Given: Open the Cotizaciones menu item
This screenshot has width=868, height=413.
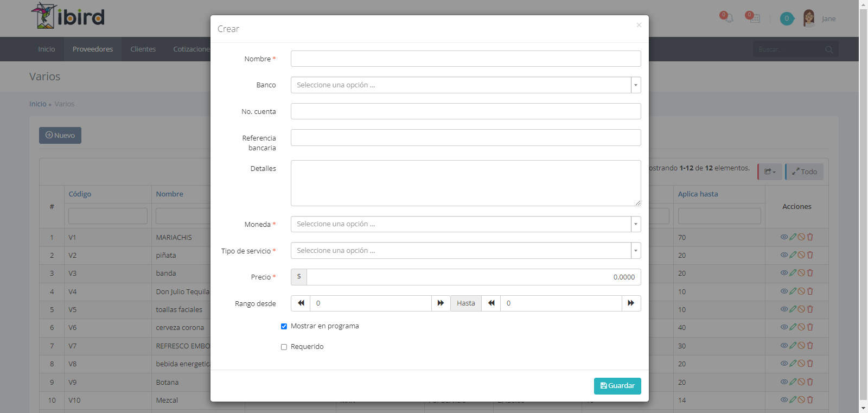Looking at the screenshot, I should pyautogui.click(x=192, y=49).
